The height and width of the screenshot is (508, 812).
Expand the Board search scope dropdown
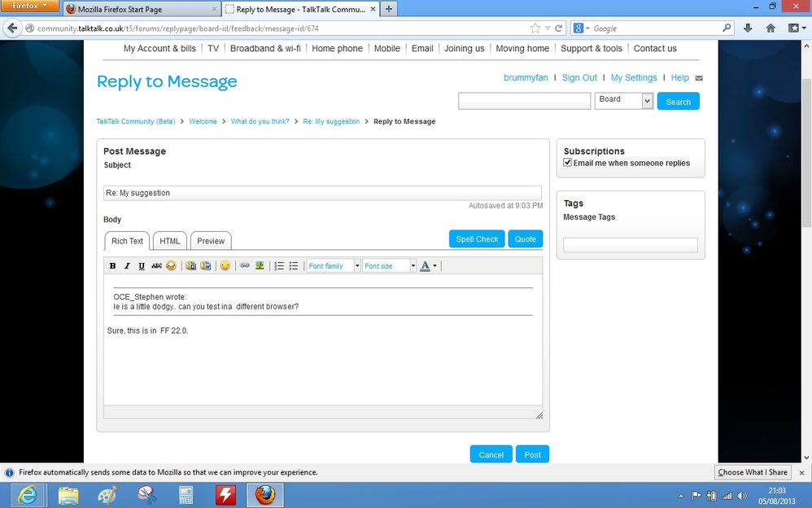pos(647,101)
